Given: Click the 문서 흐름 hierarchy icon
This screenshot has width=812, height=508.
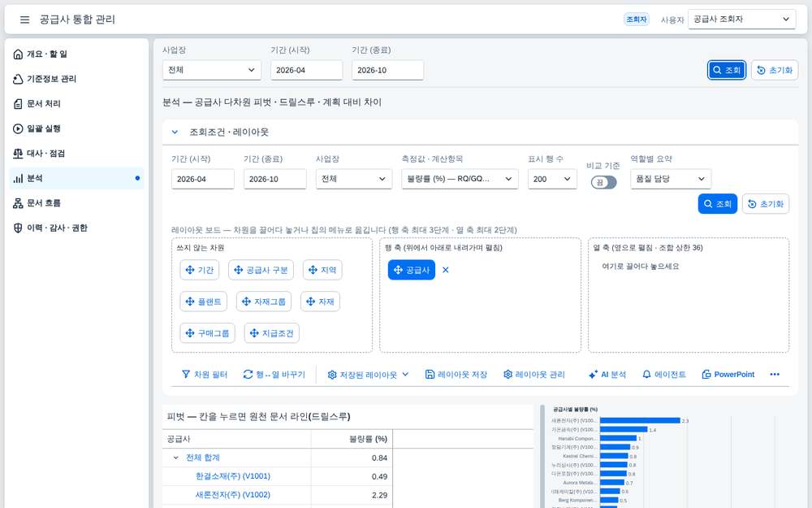Looking at the screenshot, I should tap(18, 203).
